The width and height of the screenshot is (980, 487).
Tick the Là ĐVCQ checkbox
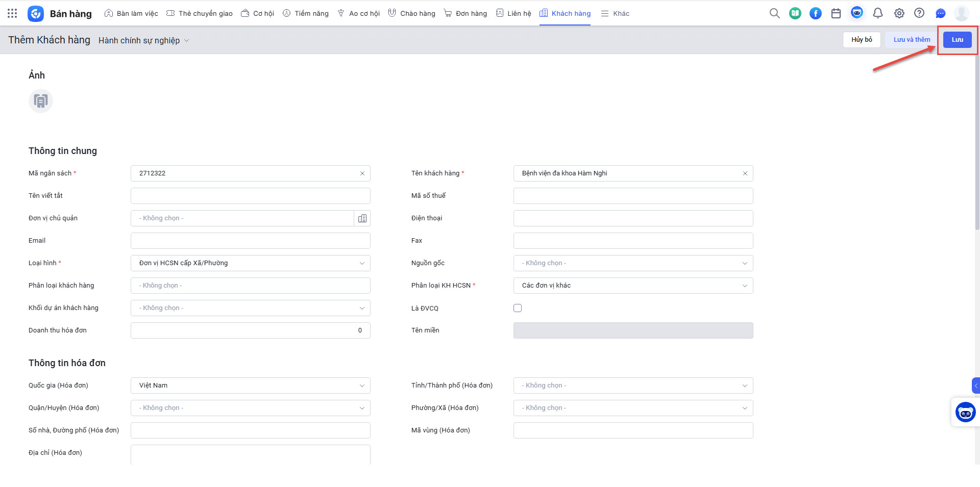click(x=518, y=308)
